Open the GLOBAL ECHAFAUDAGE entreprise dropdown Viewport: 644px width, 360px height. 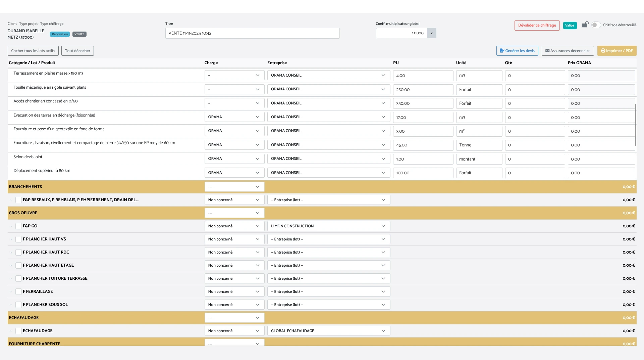click(328, 331)
